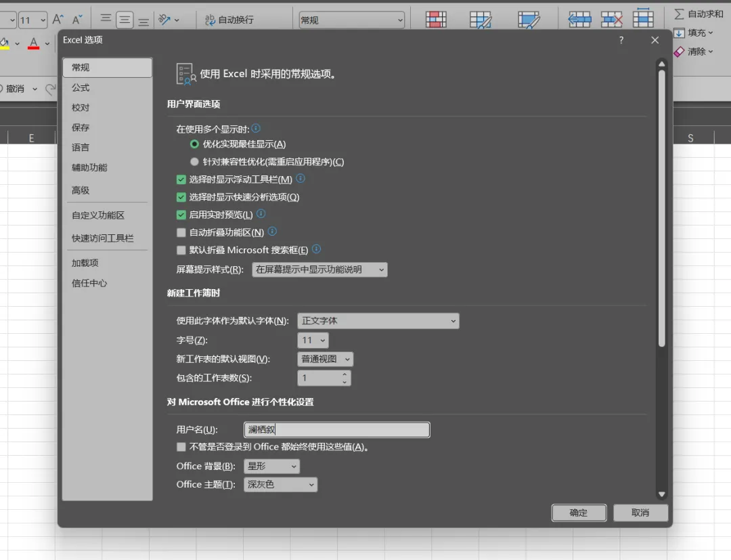The width and height of the screenshot is (731, 560).
Task: Expand font color dropdown arrow
Action: 47,44
